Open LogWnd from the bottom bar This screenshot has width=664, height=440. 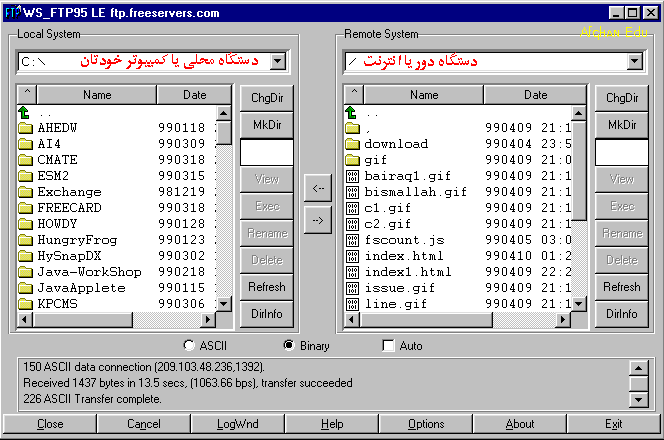(x=237, y=424)
